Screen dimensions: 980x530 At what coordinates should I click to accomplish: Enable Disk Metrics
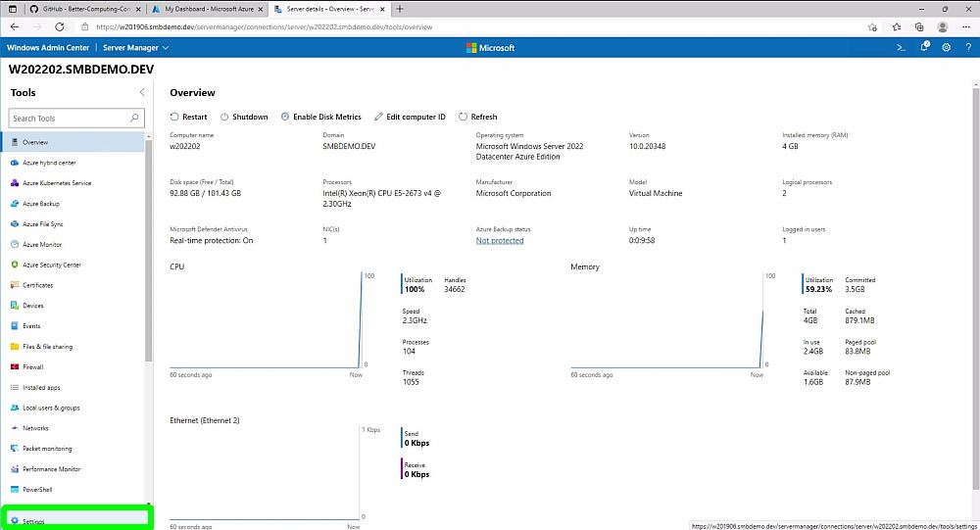pyautogui.click(x=320, y=117)
